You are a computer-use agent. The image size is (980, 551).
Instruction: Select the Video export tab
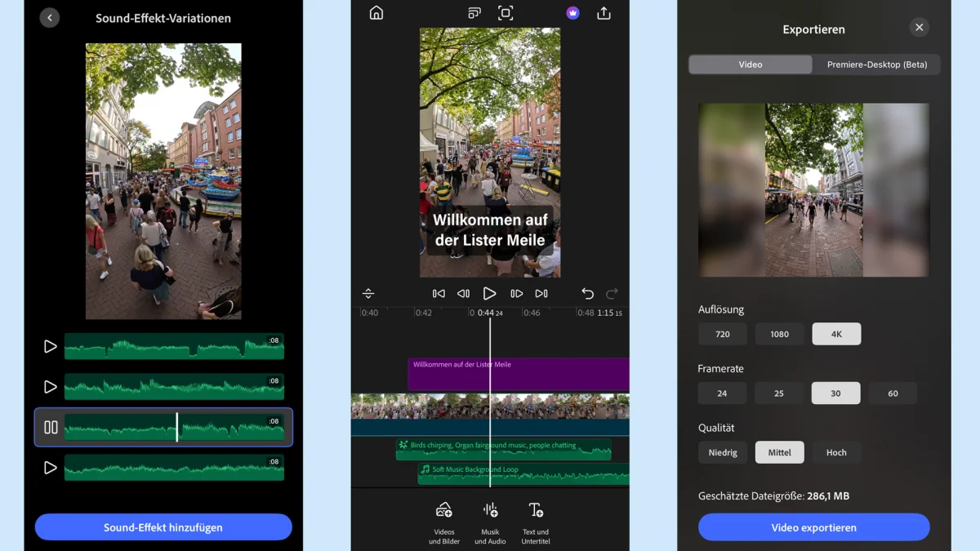(x=751, y=64)
